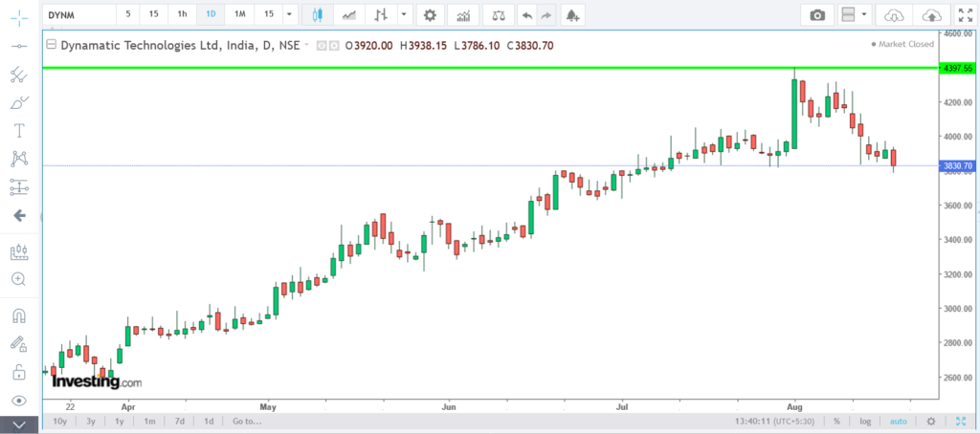Screen dimensions: 980x434
Task: Toggle the lock all drawings icon
Action: pos(18,371)
